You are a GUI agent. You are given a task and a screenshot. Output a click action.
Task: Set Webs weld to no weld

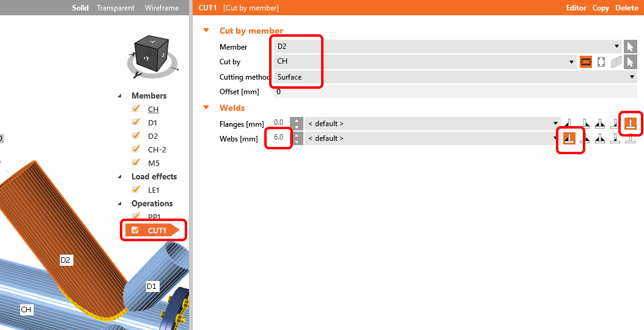coord(631,138)
